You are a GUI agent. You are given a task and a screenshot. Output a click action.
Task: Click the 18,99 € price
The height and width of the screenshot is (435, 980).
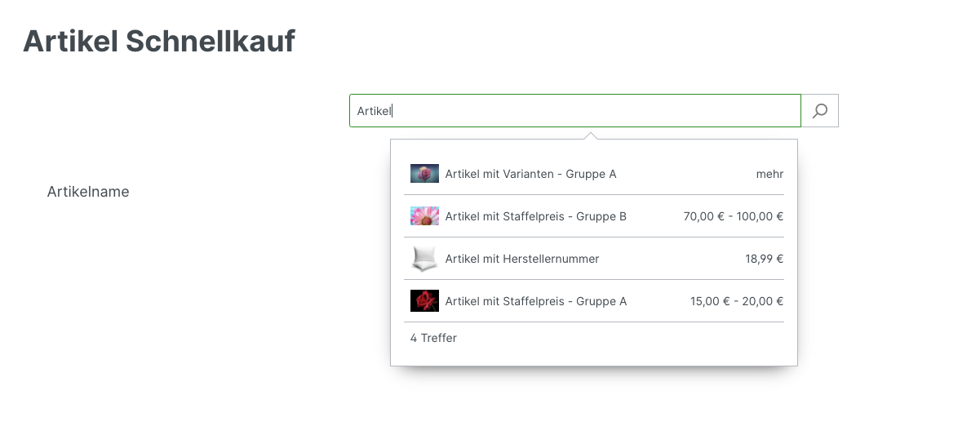coord(764,259)
